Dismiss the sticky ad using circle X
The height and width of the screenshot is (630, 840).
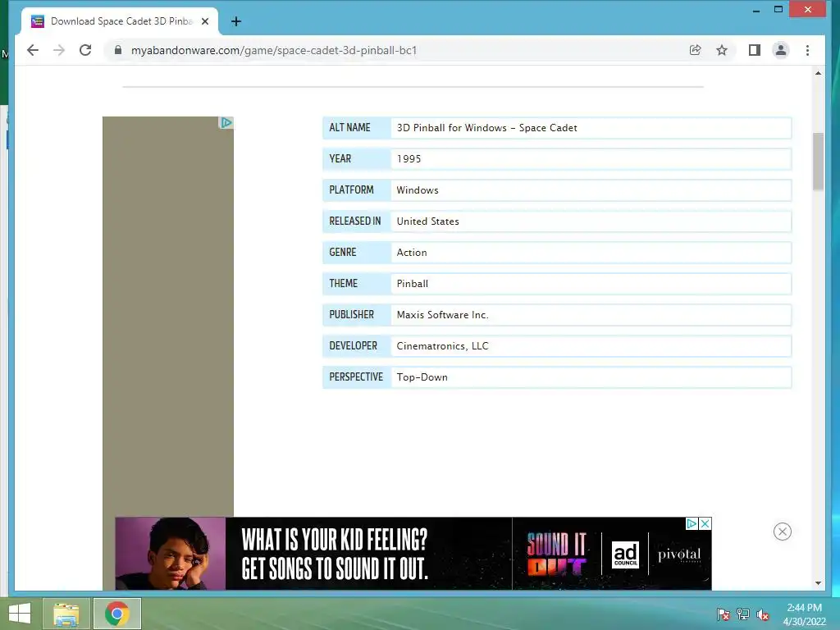coord(782,532)
